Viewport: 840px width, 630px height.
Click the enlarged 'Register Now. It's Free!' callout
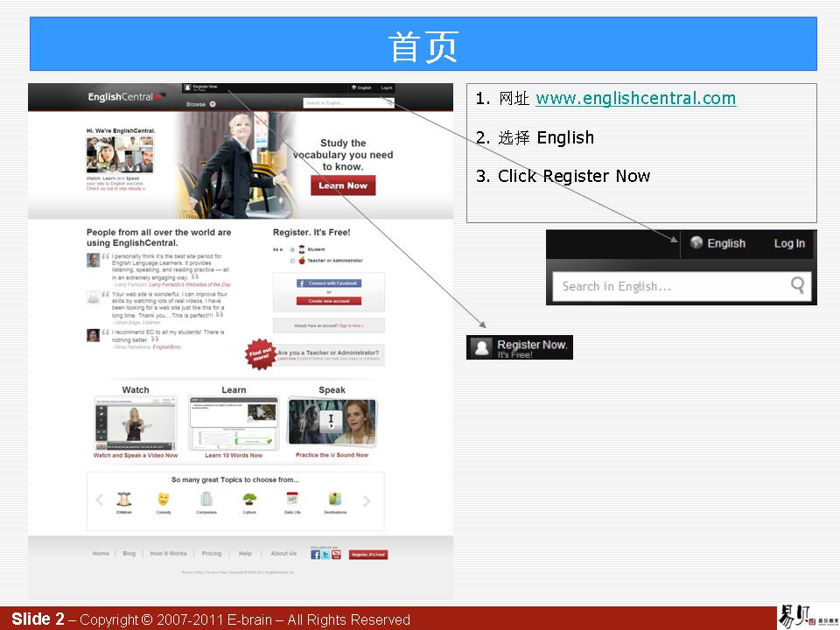click(x=520, y=347)
